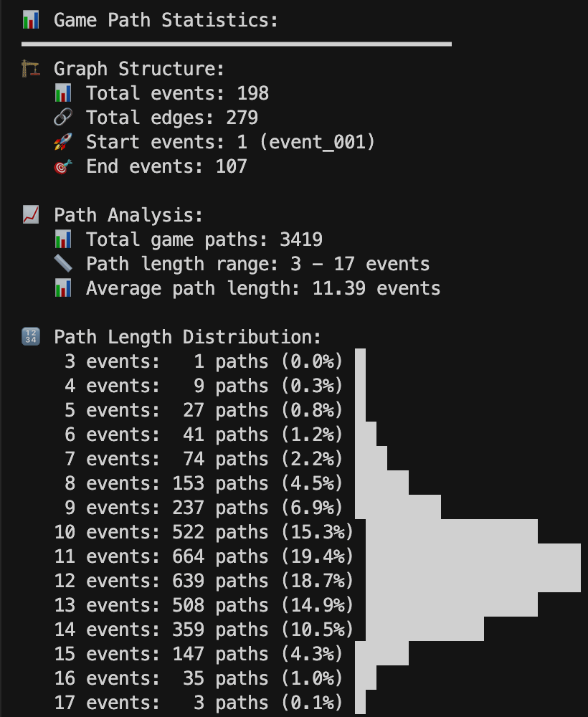The width and height of the screenshot is (588, 717).
Task: Click the ruler icon beside Path length range
Action: click(x=62, y=264)
